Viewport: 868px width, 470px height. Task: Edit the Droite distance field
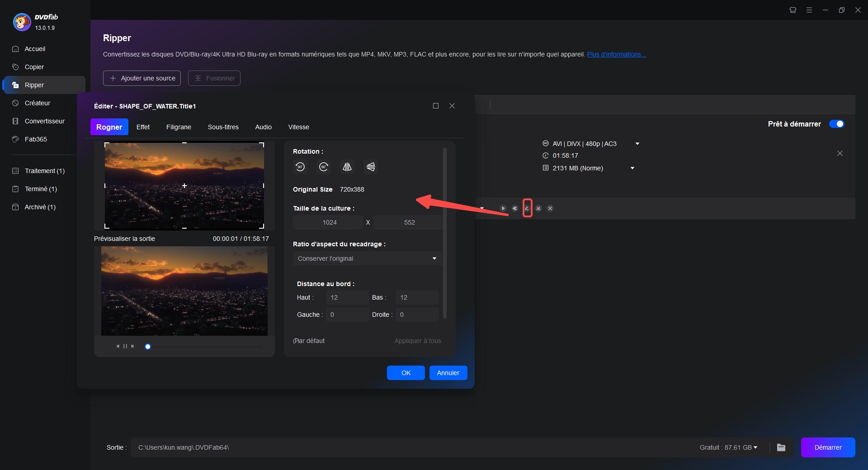pyautogui.click(x=417, y=315)
